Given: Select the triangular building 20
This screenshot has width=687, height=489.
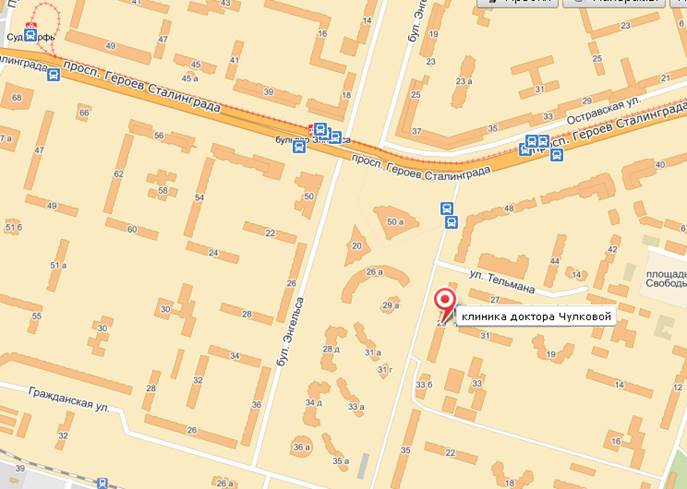Looking at the screenshot, I should pos(357,246).
